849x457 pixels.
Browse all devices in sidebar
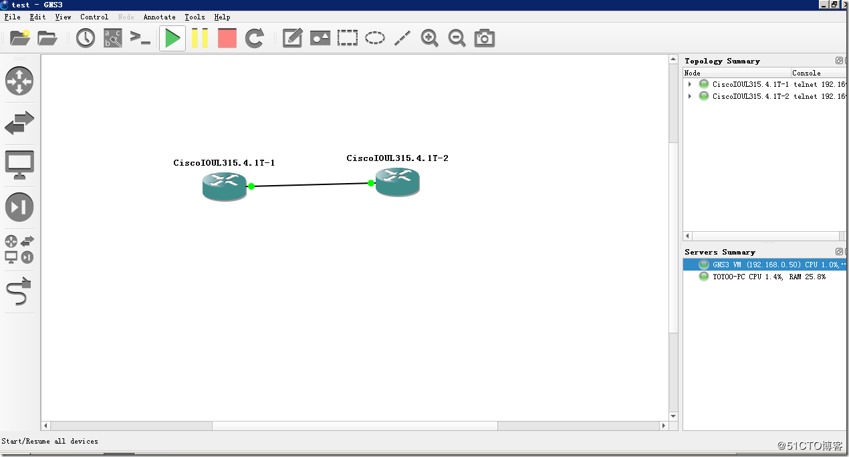tap(19, 250)
